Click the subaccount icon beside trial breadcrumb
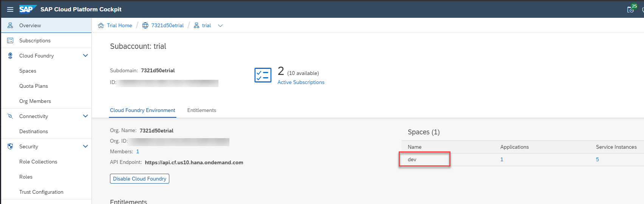The height and width of the screenshot is (204, 644). [x=197, y=25]
